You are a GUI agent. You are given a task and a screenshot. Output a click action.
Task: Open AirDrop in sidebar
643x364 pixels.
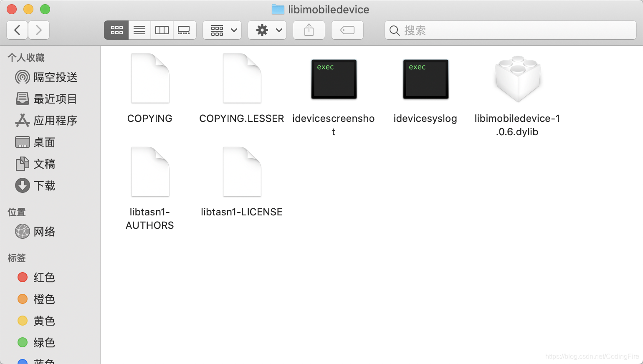(50, 77)
